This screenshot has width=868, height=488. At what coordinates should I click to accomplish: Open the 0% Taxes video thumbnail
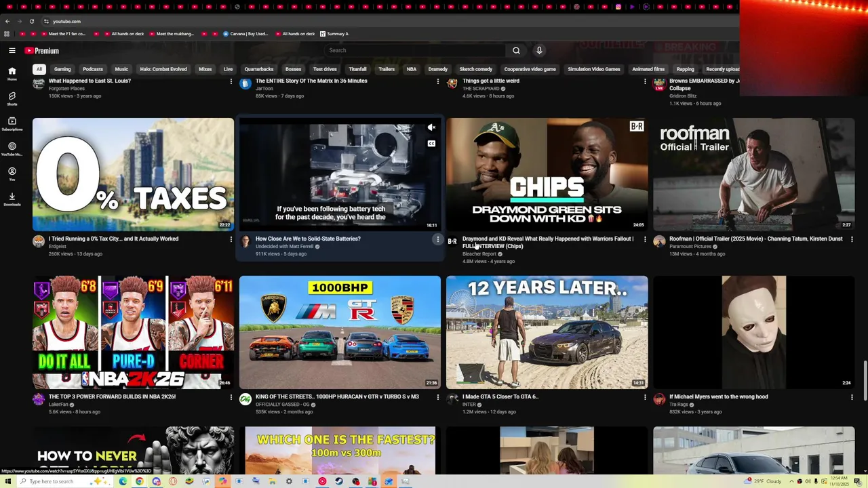click(133, 175)
